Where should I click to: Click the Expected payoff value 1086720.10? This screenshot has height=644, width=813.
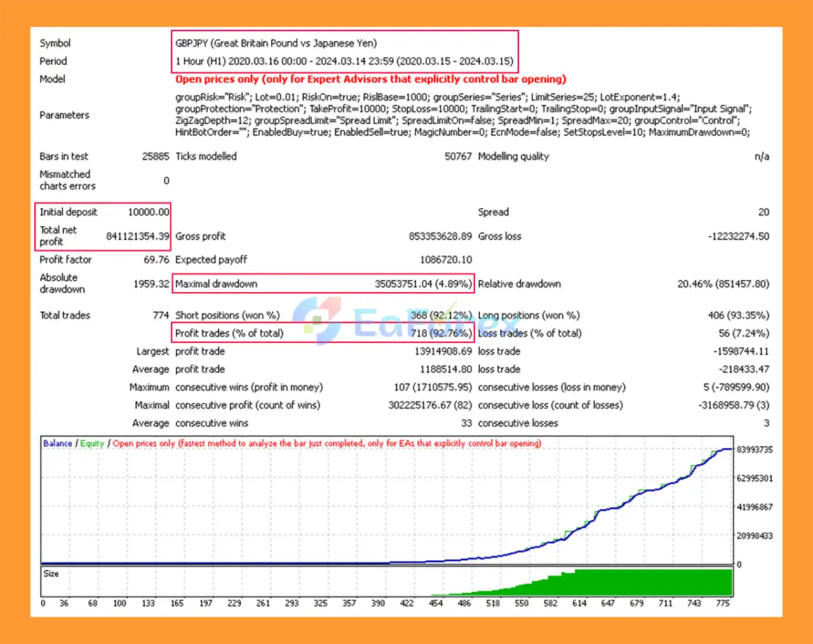(x=445, y=260)
